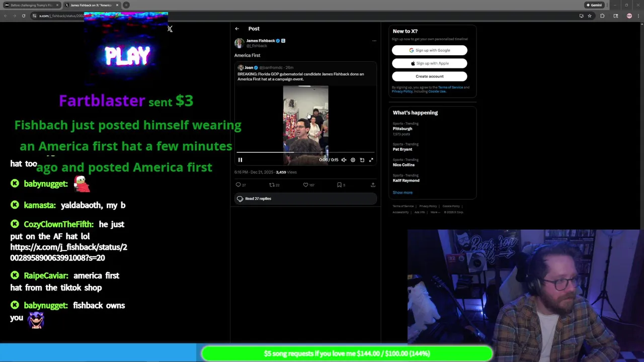Reload the page
Image resolution: width=644 pixels, height=362 pixels.
23,16
